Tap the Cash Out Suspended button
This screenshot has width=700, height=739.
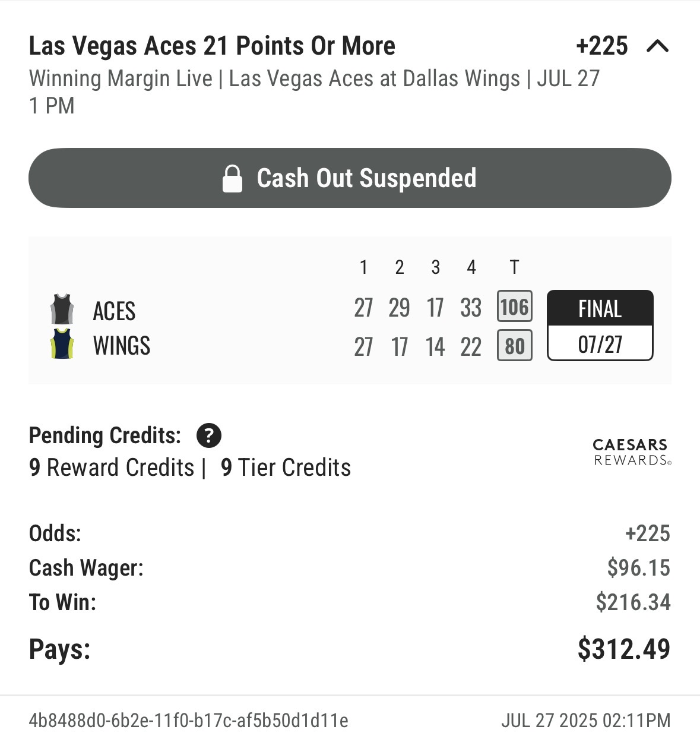350,178
